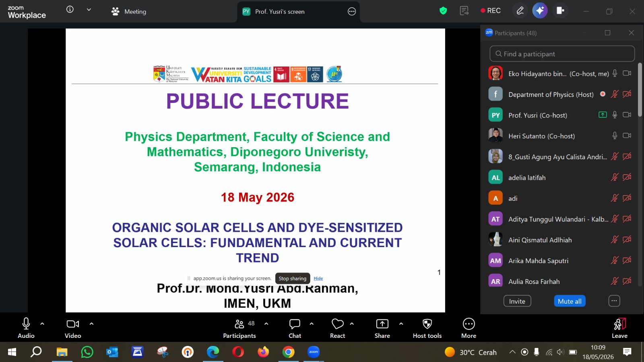Click the participants list scrollbar
The image size is (644, 362).
pos(640,90)
